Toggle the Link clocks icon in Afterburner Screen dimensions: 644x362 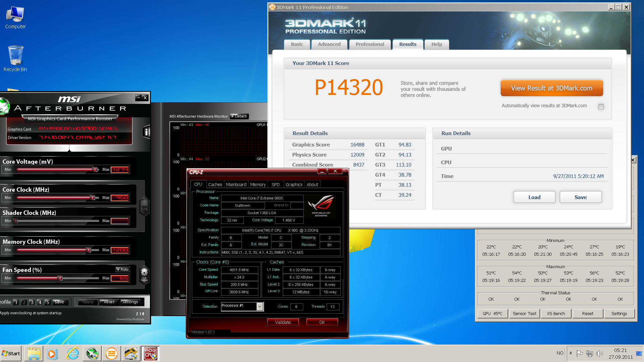coord(144,206)
